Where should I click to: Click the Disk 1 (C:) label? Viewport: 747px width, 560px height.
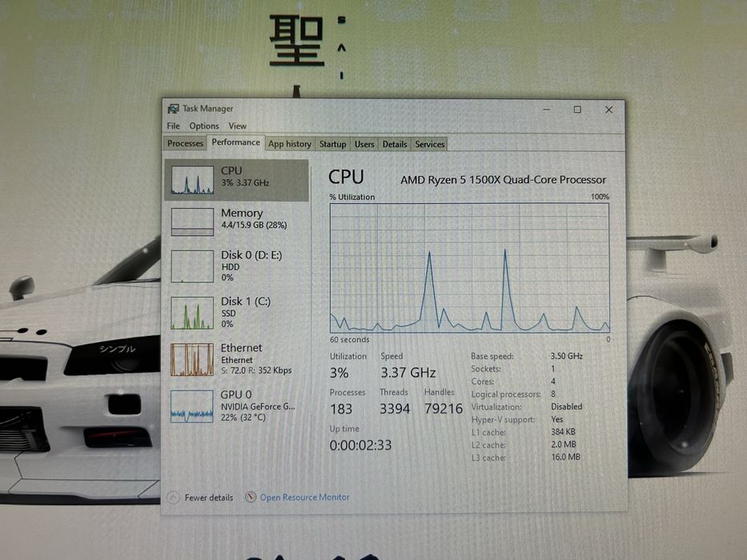pyautogui.click(x=246, y=302)
